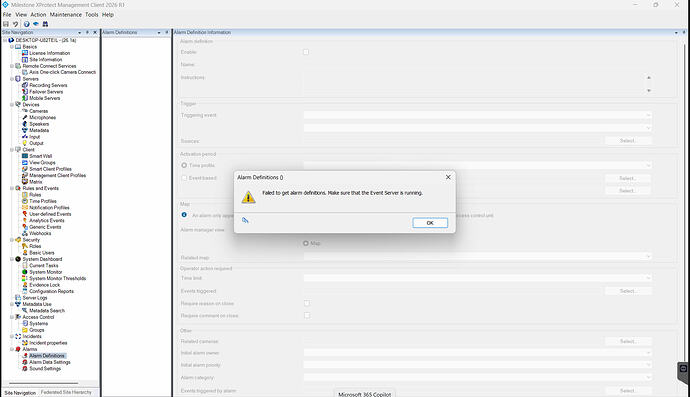Click into the alarm Name field

477,64
